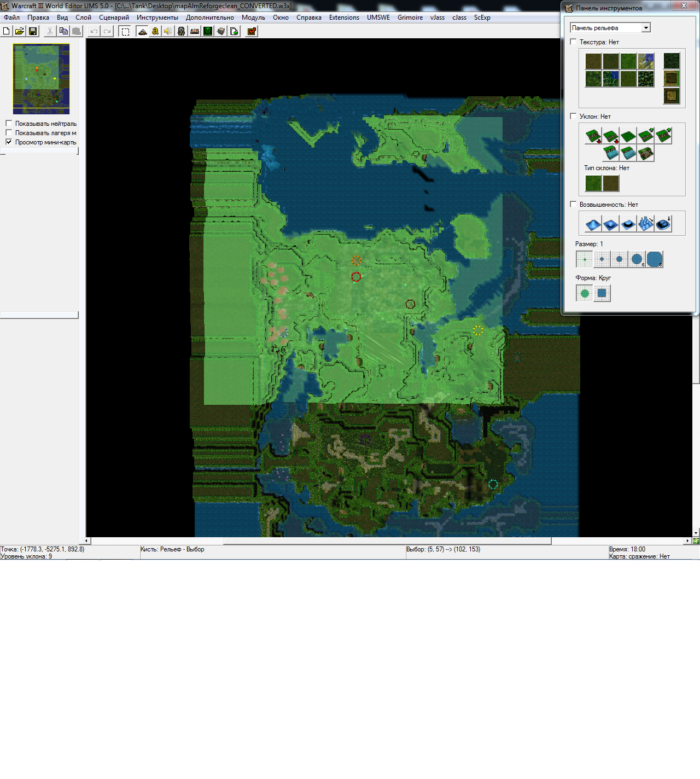
Task: Select the raise-cliff-by-two tool
Action: coord(663,136)
